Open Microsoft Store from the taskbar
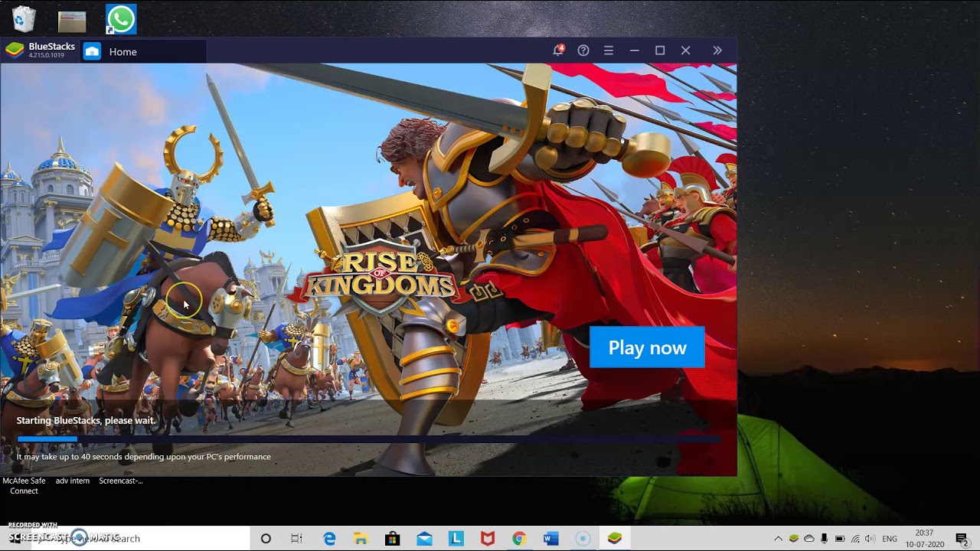 click(392, 539)
